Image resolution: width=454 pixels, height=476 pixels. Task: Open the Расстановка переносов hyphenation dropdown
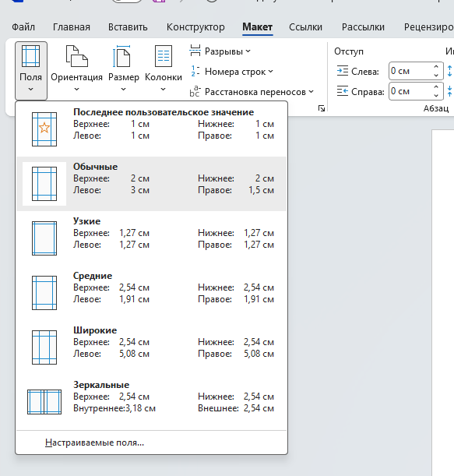[252, 92]
